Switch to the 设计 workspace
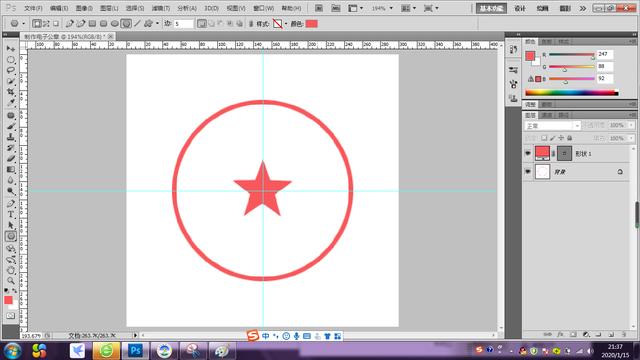 point(520,8)
